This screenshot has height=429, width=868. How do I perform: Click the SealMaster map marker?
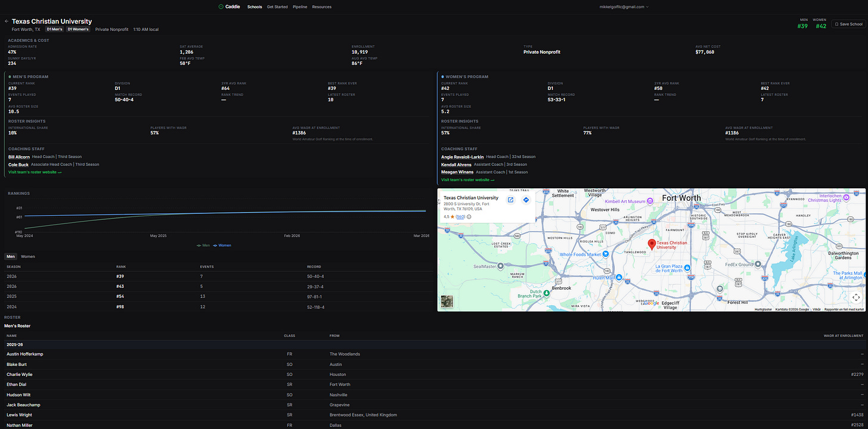pyautogui.click(x=500, y=266)
